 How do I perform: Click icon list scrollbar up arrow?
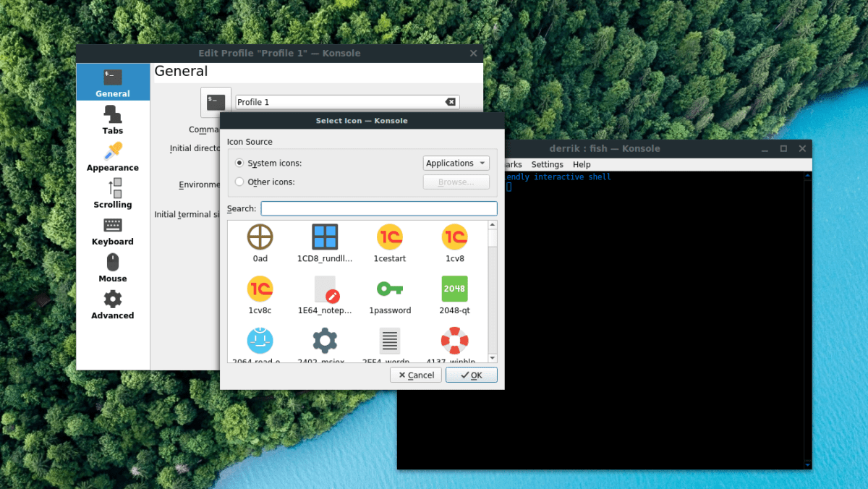pyautogui.click(x=493, y=226)
